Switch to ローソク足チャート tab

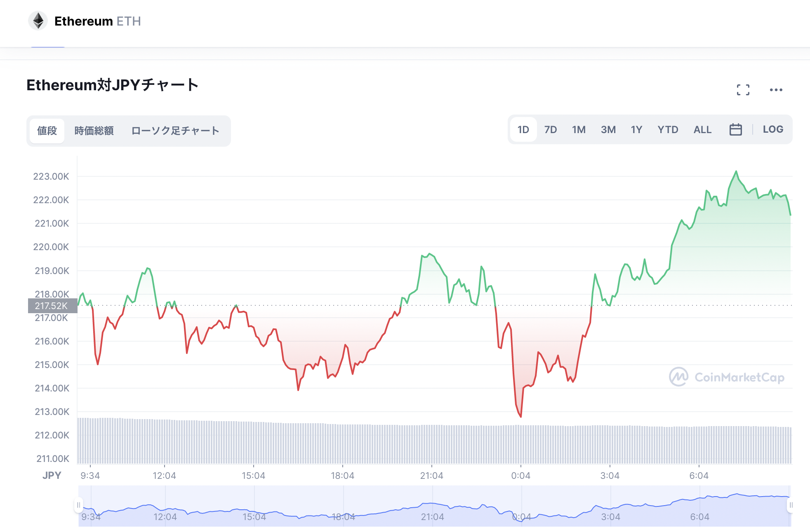[175, 131]
